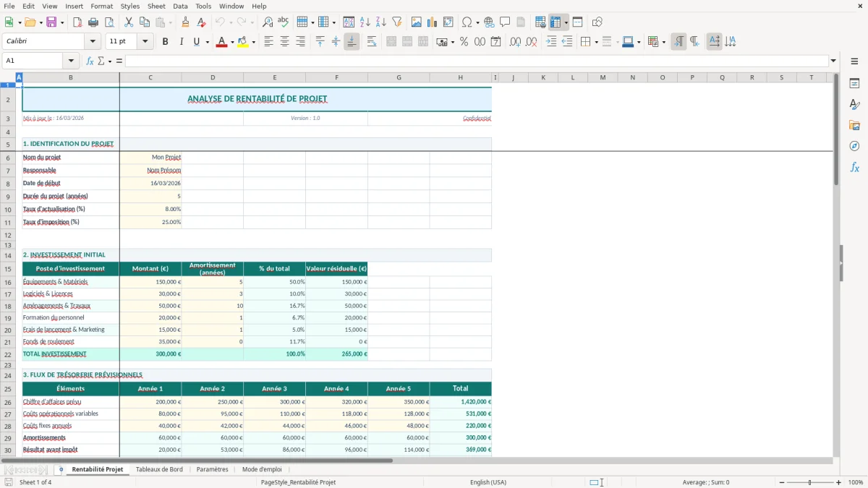This screenshot has height=488, width=868.
Task: Open headers and footers dialog
Action: [x=522, y=22]
